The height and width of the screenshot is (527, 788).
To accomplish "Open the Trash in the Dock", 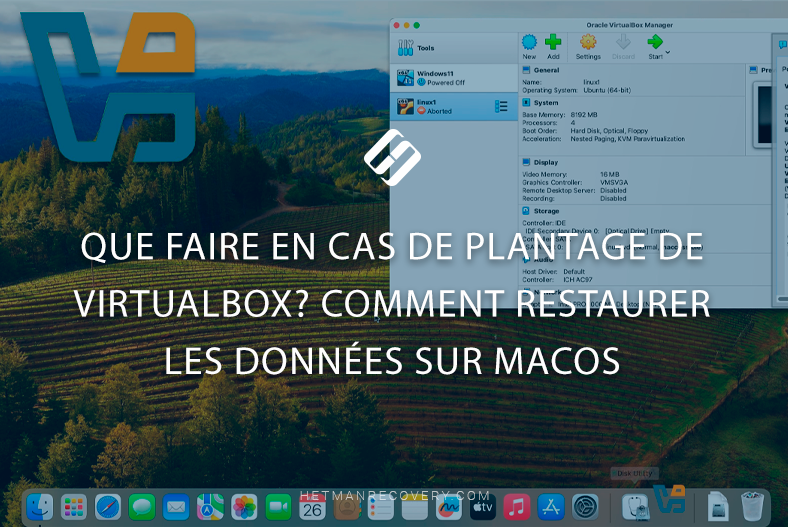I will (752, 506).
